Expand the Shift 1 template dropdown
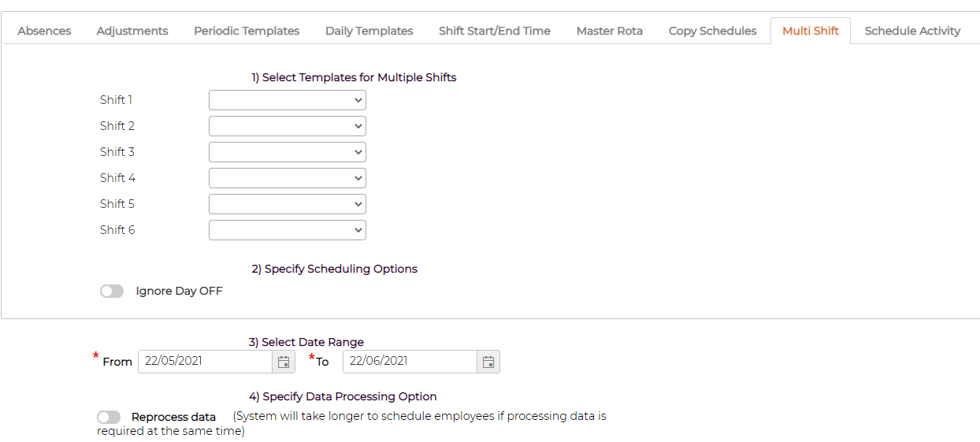 (x=288, y=100)
